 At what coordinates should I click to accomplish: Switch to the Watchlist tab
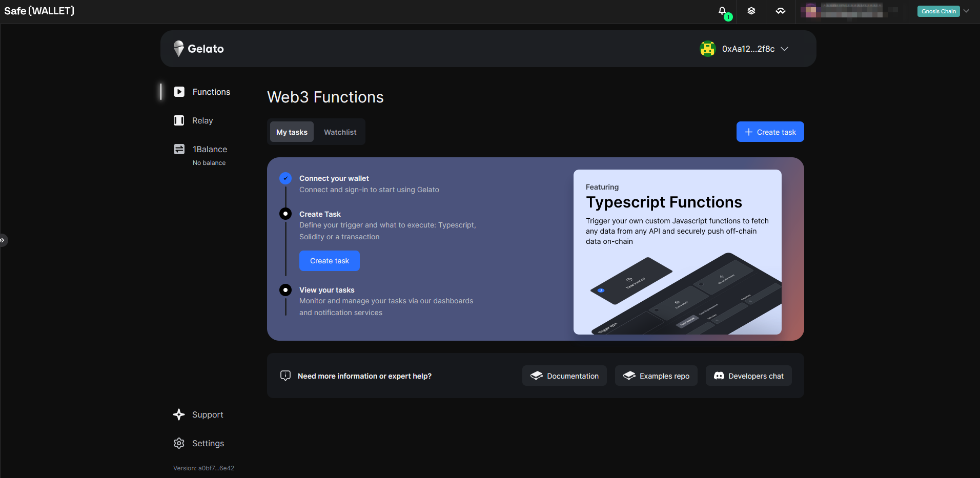click(340, 132)
